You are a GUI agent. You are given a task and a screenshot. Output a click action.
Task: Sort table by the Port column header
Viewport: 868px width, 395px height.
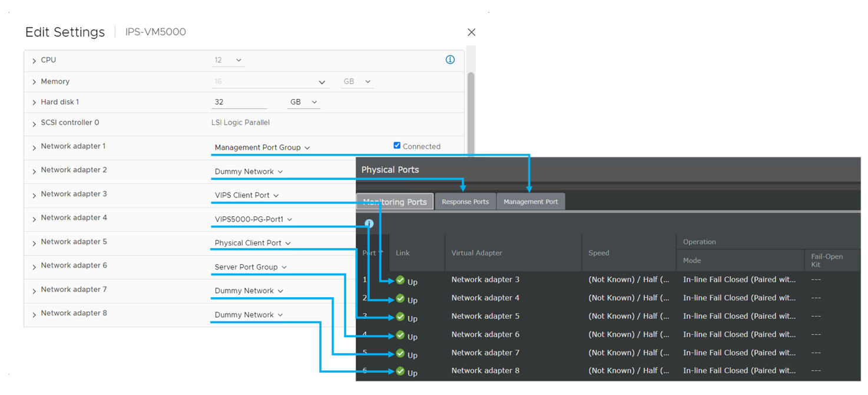(373, 253)
